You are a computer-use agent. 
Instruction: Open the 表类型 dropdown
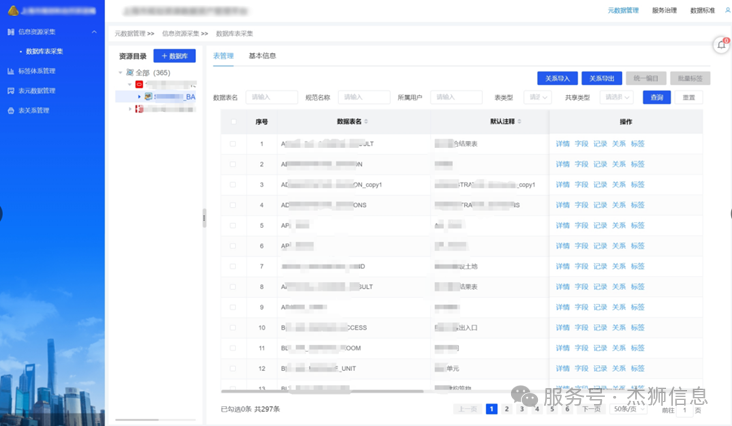tap(537, 98)
